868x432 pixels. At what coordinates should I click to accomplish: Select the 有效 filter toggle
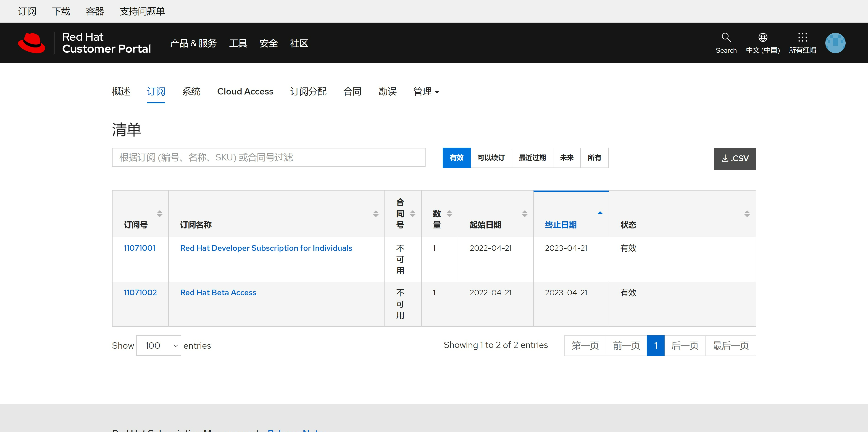point(456,158)
